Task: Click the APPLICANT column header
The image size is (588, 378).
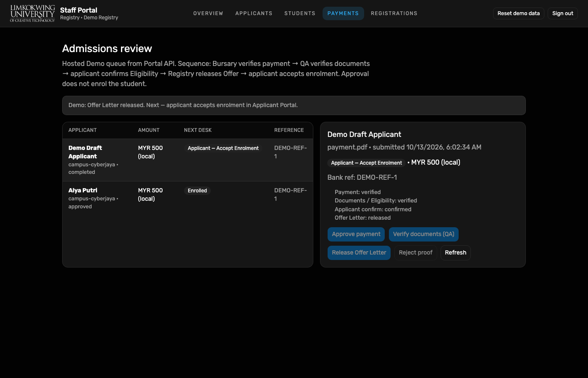Action: click(83, 130)
